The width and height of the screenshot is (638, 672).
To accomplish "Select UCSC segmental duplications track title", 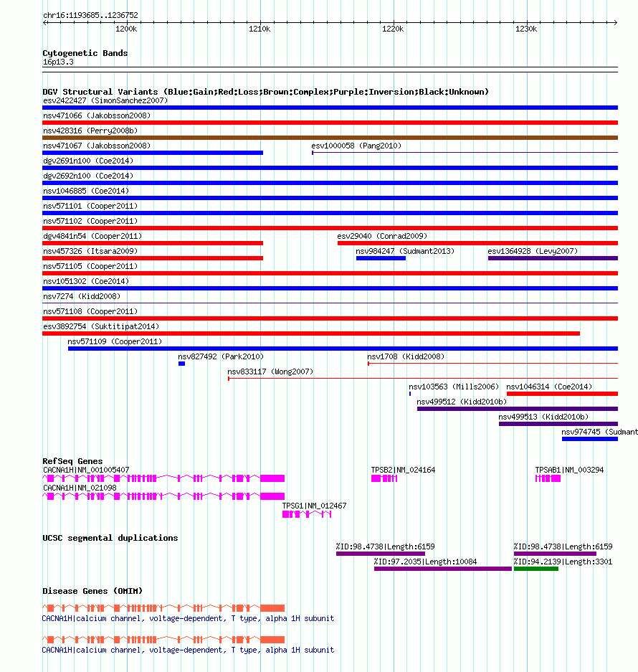I will pos(110,538).
